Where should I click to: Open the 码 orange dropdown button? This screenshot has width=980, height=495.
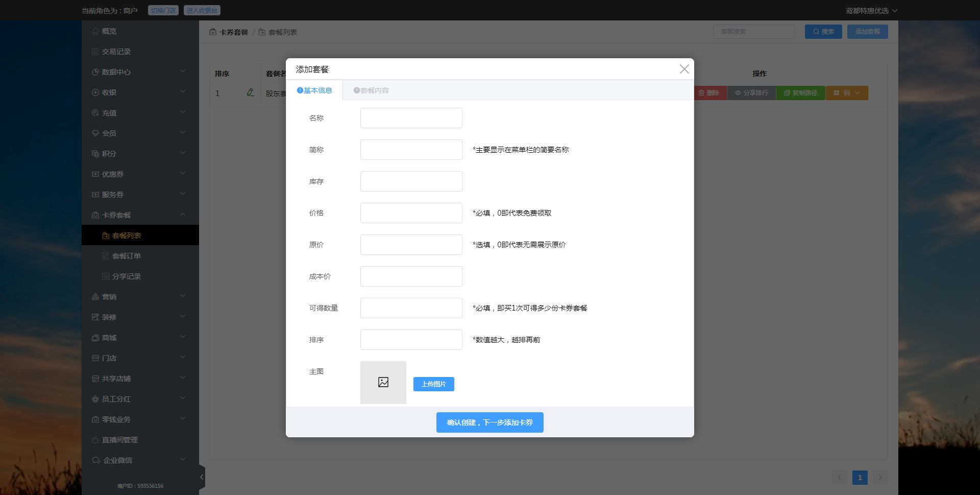point(847,93)
